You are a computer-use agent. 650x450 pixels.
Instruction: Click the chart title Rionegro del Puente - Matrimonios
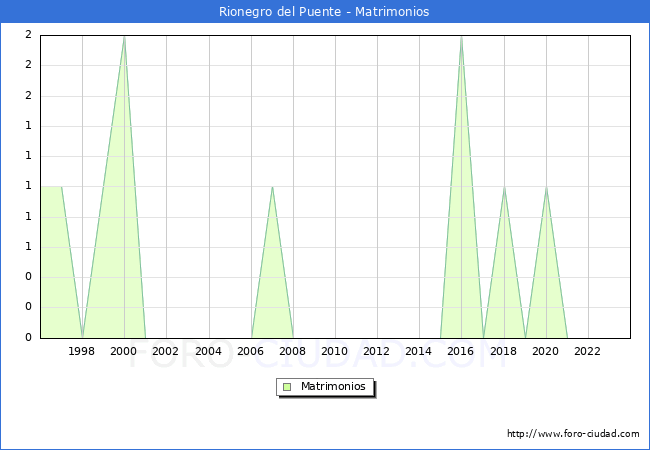point(324,12)
